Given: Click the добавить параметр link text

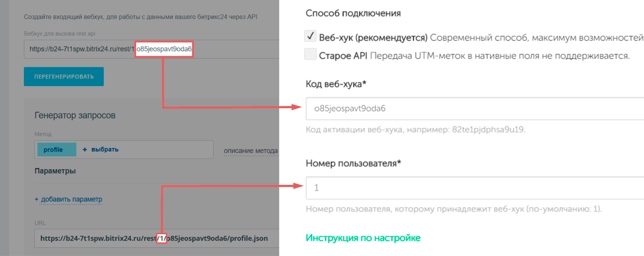Looking at the screenshot, I should [72, 199].
